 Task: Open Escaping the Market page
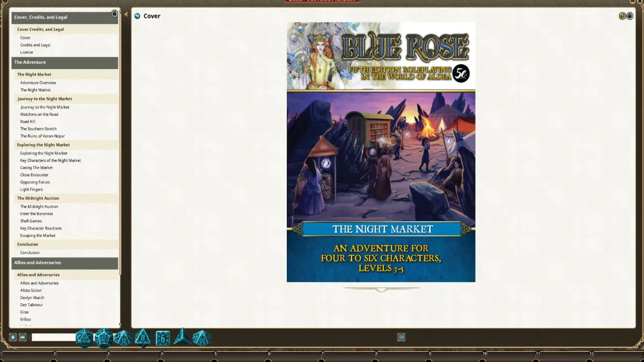(x=38, y=236)
